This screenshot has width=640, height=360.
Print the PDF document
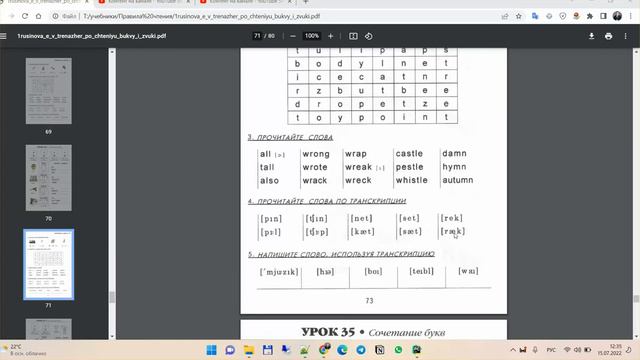coord(609,36)
